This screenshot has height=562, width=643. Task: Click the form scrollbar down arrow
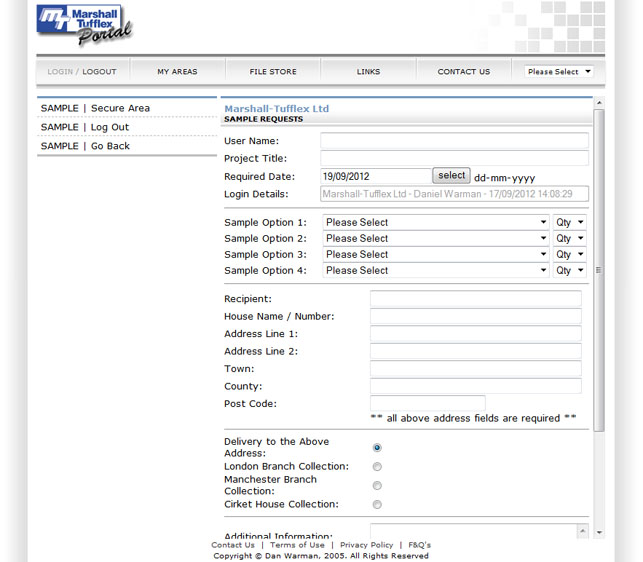599,533
